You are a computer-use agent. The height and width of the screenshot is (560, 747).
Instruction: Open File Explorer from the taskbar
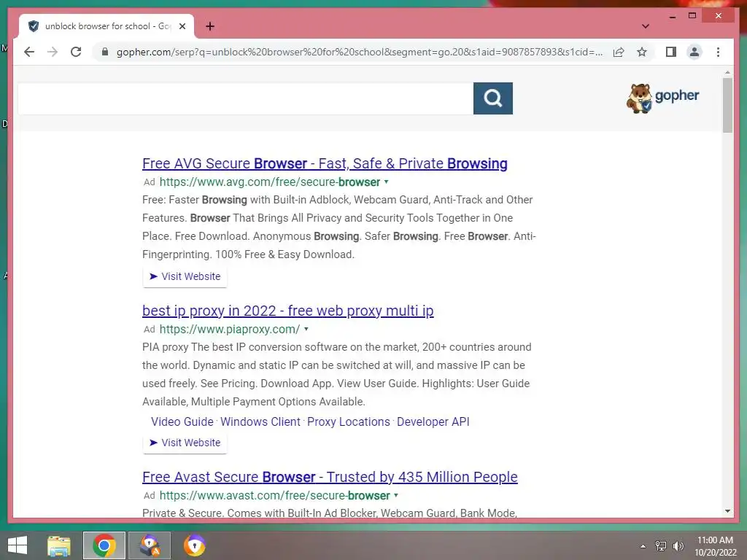(58, 545)
